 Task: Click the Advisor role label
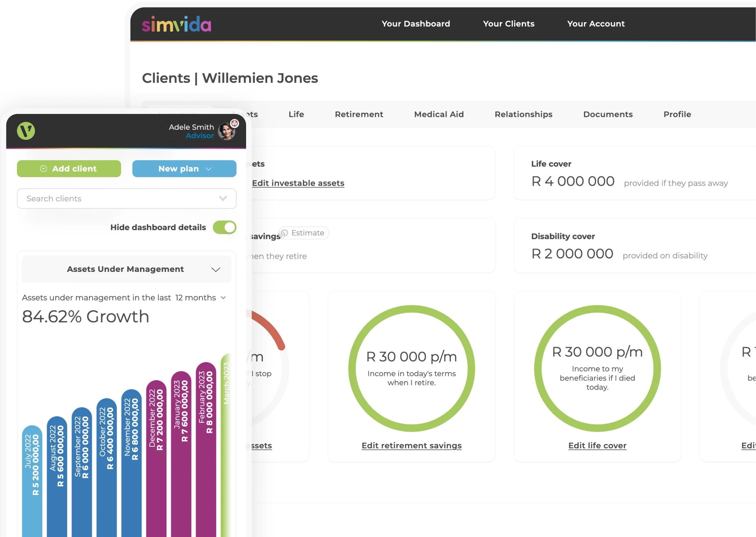click(x=200, y=136)
